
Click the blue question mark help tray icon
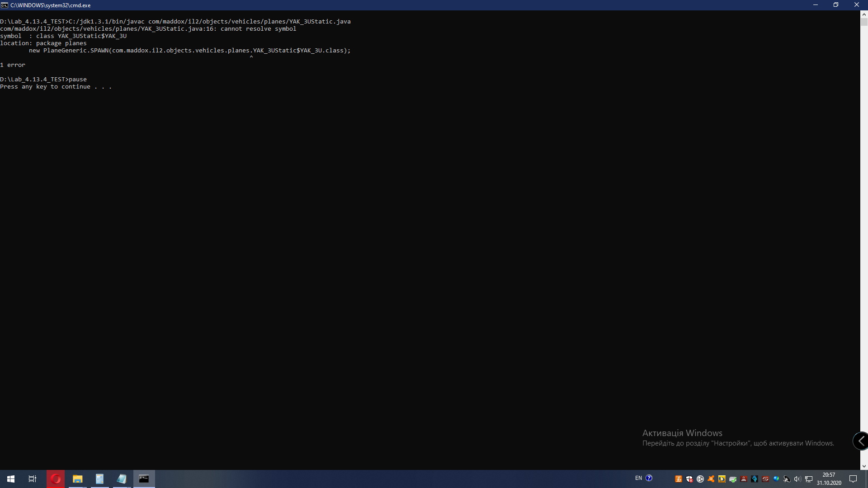[x=649, y=478]
